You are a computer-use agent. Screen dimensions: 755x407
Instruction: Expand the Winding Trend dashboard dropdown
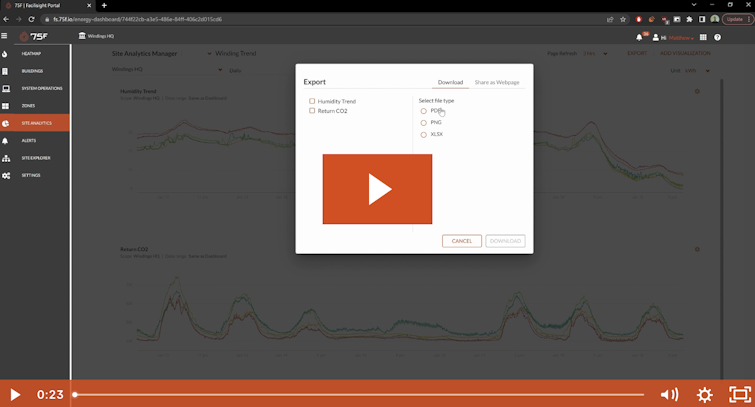click(209, 53)
